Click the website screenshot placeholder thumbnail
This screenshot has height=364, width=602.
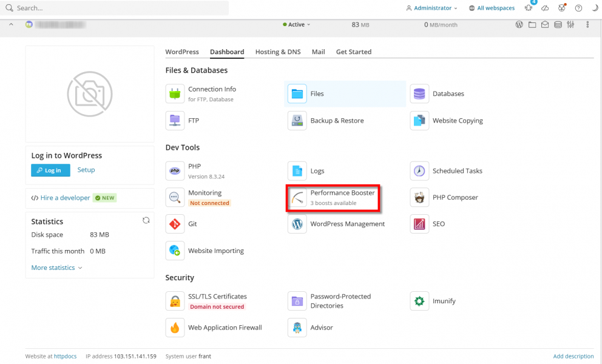click(90, 94)
